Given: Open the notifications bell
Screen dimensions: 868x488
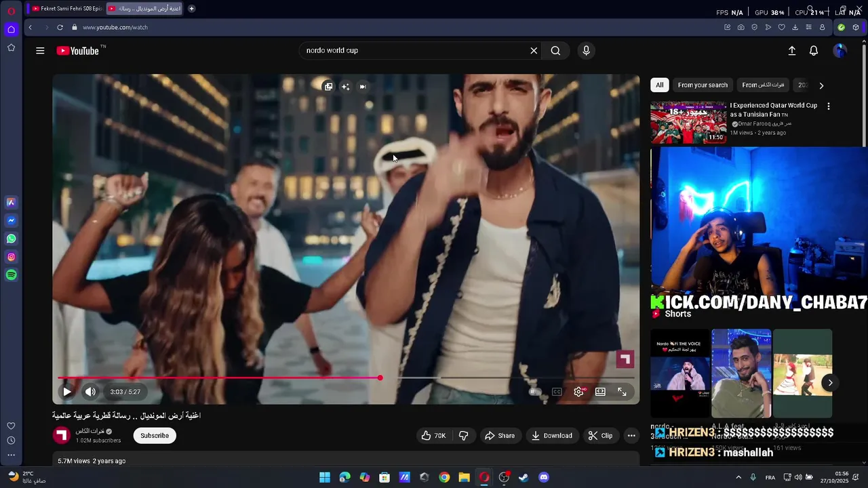Looking at the screenshot, I should [x=814, y=51].
